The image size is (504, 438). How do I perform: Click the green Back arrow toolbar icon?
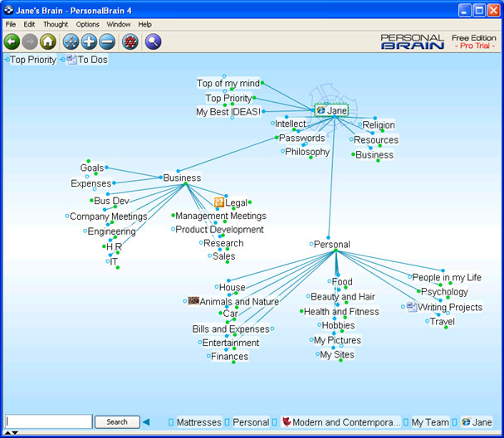click(x=12, y=41)
